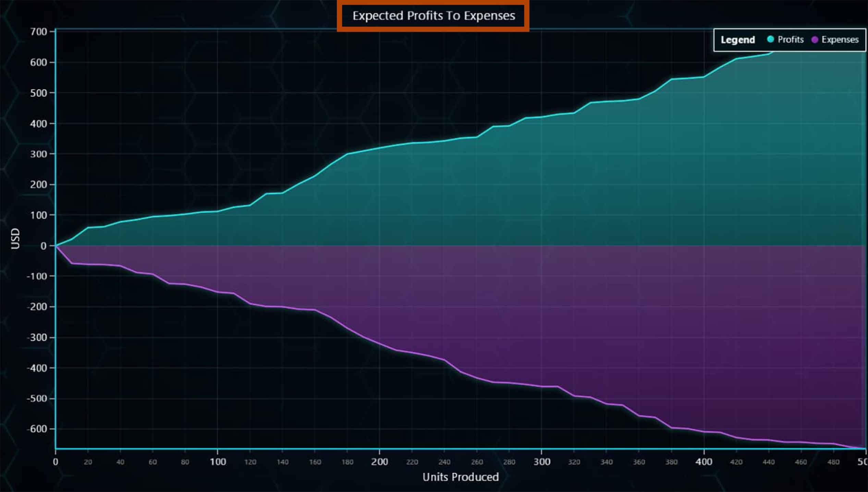Screen dimensions: 868x492
Task: Click the positive 100 tick on USD axis
Action: 38,215
